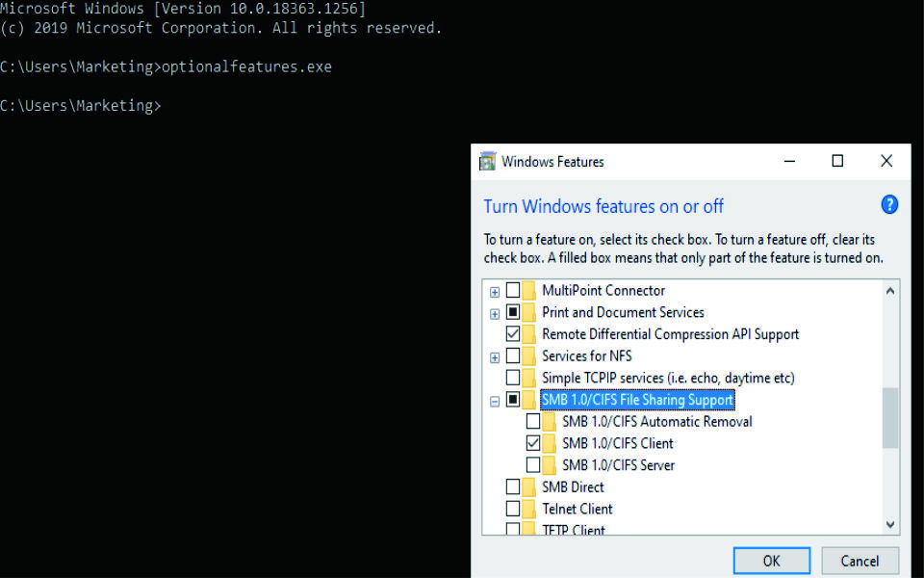924x578 pixels.
Task: Select the Telnet Client label
Action: pyautogui.click(x=577, y=509)
